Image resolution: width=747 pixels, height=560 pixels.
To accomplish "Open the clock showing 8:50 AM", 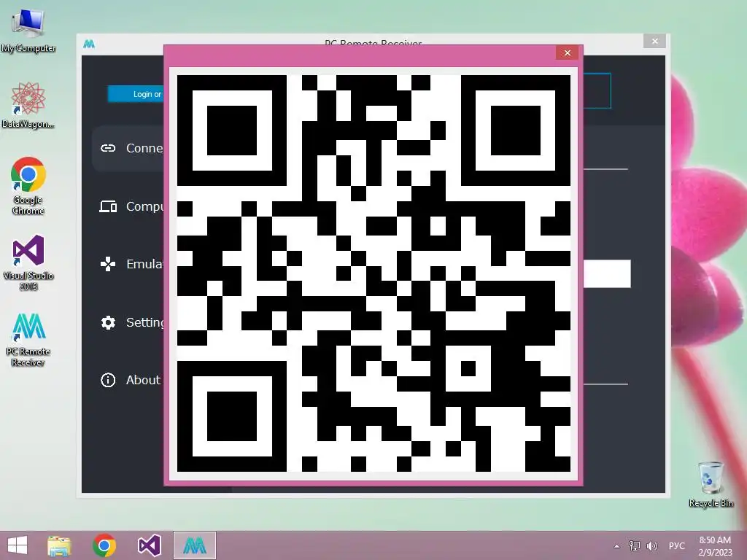I will click(715, 545).
